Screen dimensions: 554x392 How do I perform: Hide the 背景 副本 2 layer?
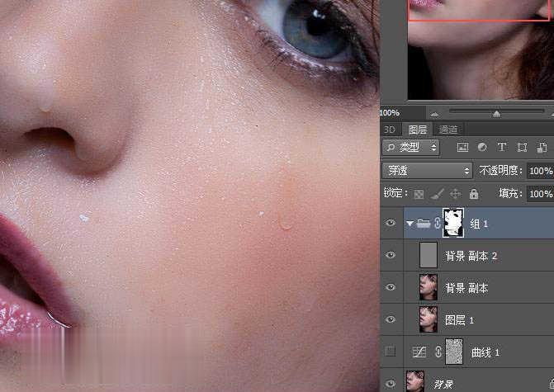pos(391,255)
